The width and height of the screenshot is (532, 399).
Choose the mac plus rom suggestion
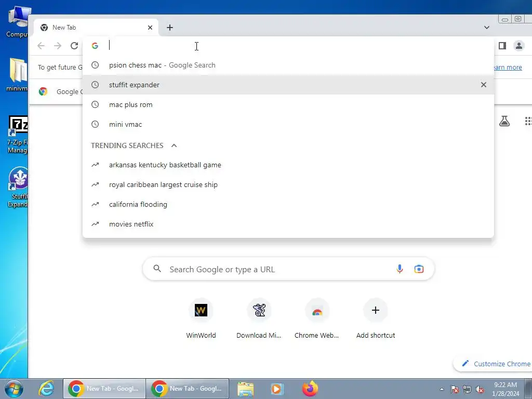tap(288, 104)
